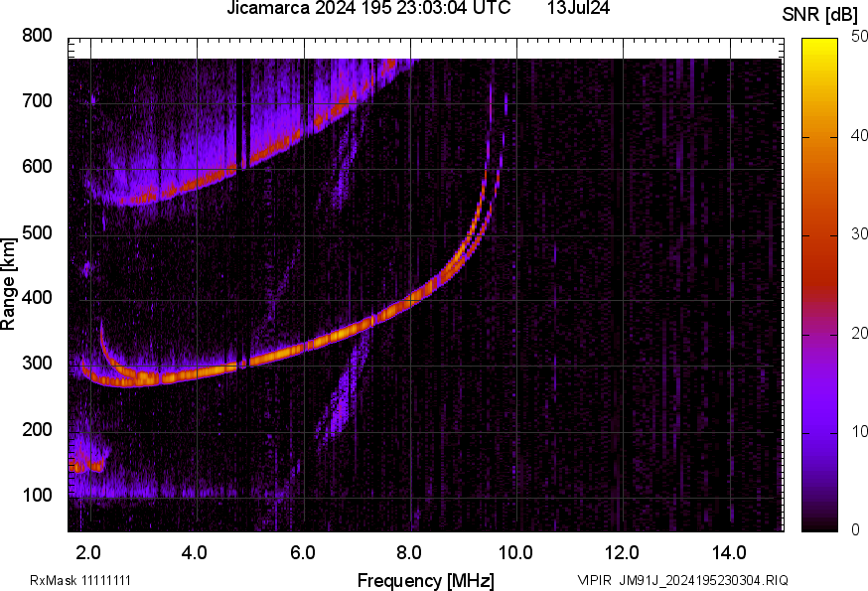Click the range tick label '200'
Screen dimensions: 868x591
37,429
